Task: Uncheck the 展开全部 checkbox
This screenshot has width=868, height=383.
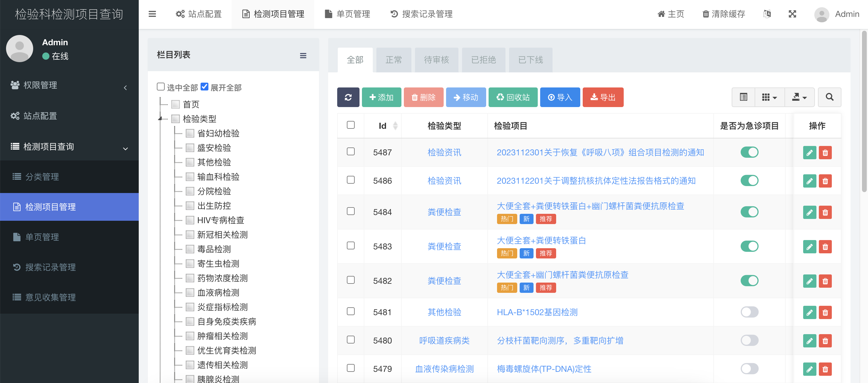Action: (204, 87)
